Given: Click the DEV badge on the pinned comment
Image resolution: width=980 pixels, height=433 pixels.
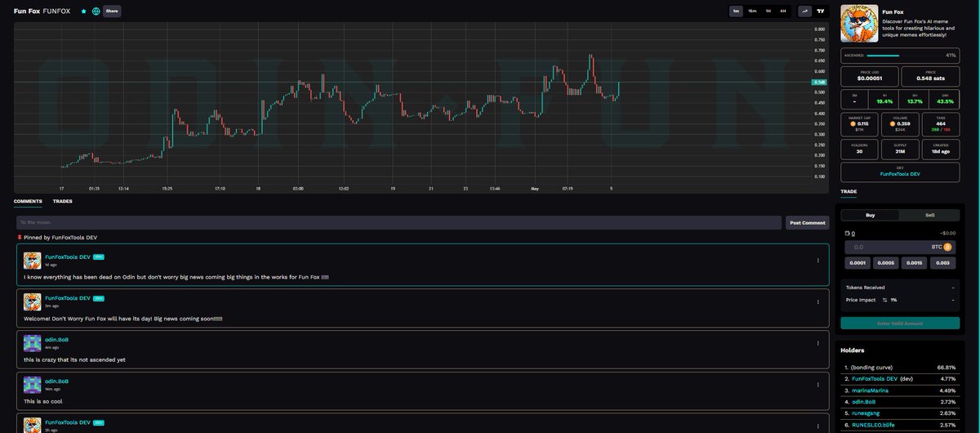Looking at the screenshot, I should (x=98, y=257).
